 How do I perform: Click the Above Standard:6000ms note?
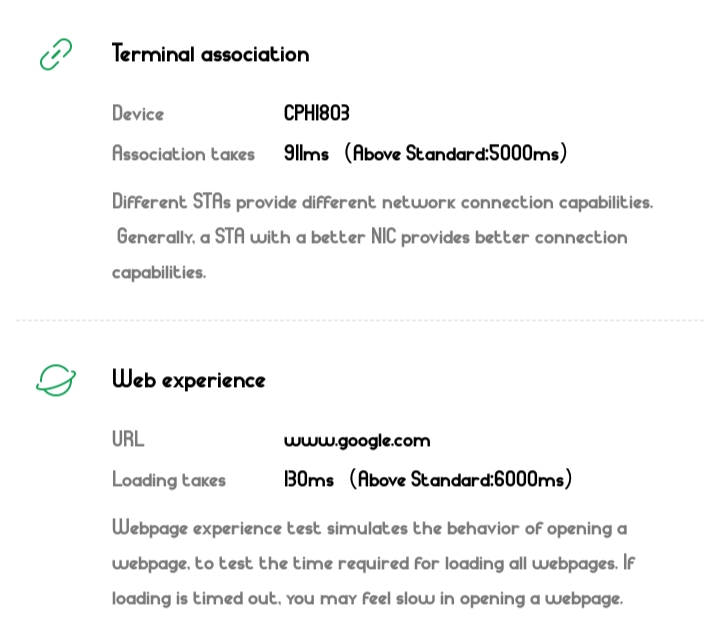461,480
